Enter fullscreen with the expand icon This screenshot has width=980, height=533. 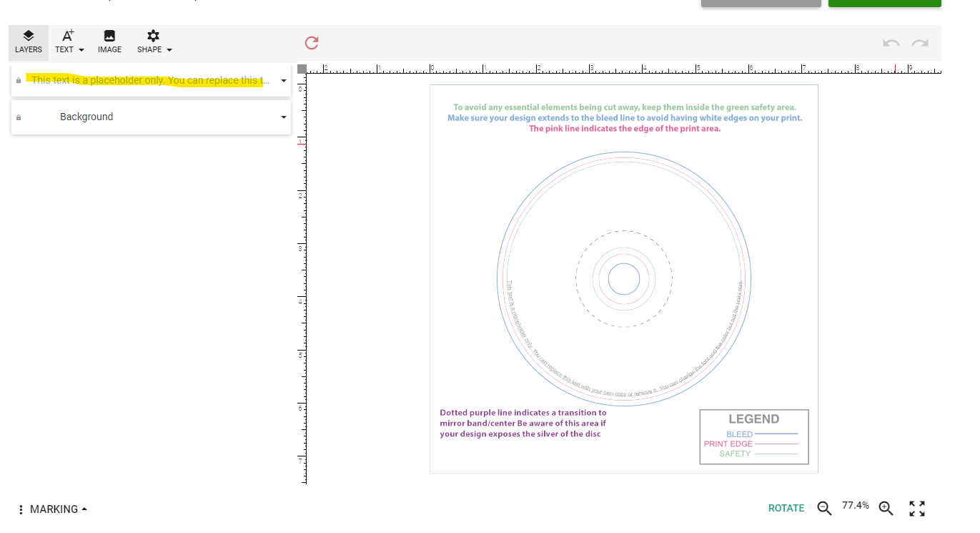pyautogui.click(x=917, y=508)
